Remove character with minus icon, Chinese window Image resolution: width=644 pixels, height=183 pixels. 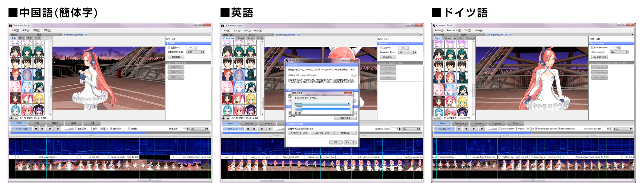click(x=16, y=118)
